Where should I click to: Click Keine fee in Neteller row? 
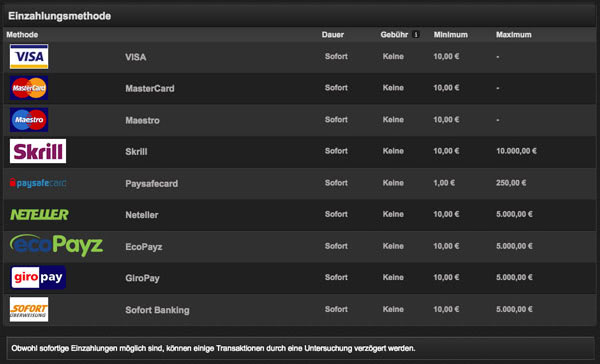[393, 214]
